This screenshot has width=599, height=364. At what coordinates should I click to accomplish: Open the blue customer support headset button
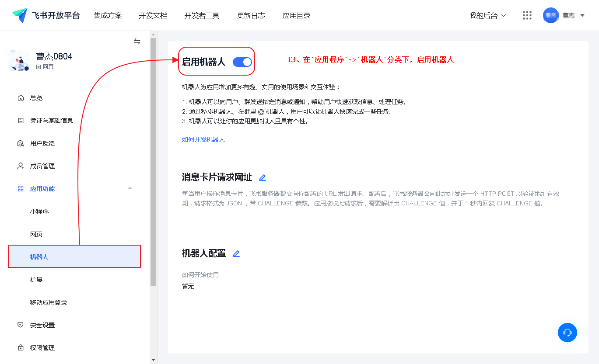[567, 333]
